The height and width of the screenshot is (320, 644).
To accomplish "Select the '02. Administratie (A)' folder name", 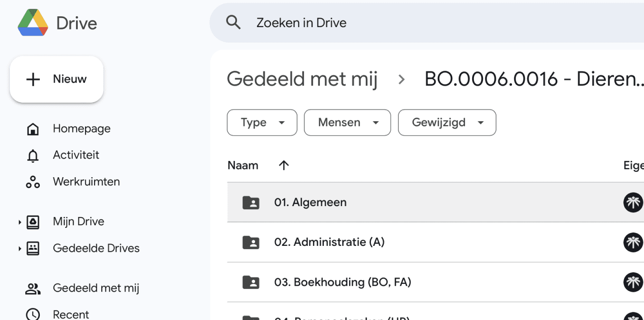I will click(x=329, y=242).
